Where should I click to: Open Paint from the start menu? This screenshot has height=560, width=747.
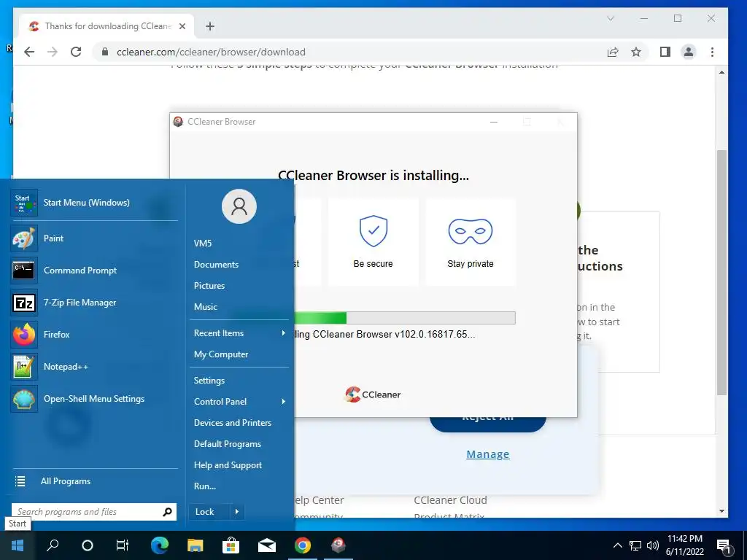click(94, 238)
